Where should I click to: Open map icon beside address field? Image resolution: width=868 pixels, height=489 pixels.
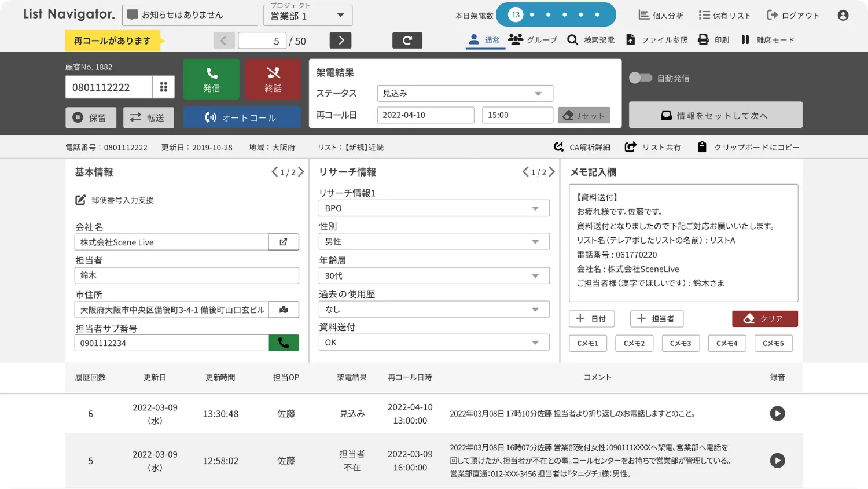pos(284,310)
